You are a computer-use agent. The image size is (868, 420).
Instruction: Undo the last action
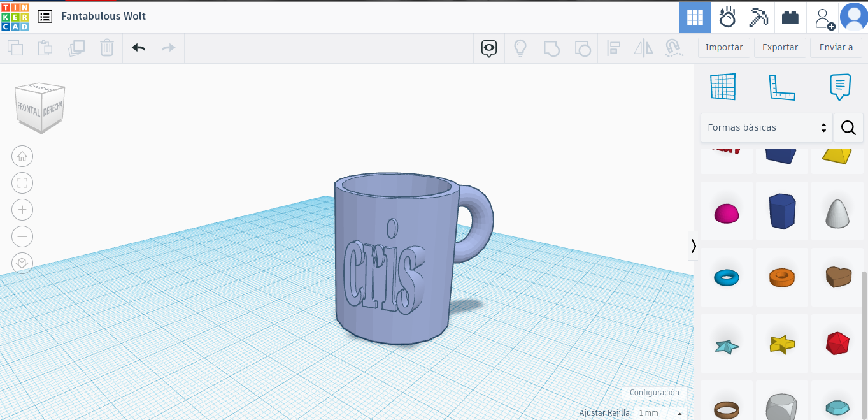pyautogui.click(x=139, y=48)
